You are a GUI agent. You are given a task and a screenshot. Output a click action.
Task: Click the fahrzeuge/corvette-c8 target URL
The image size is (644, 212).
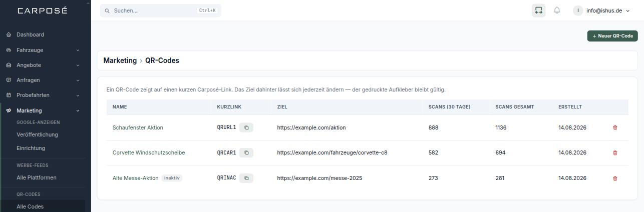click(x=332, y=152)
